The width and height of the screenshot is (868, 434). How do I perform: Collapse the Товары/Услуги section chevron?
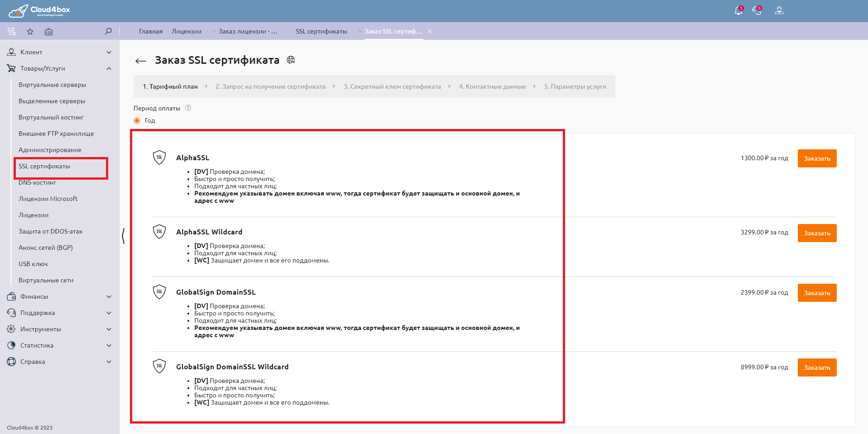(109, 68)
